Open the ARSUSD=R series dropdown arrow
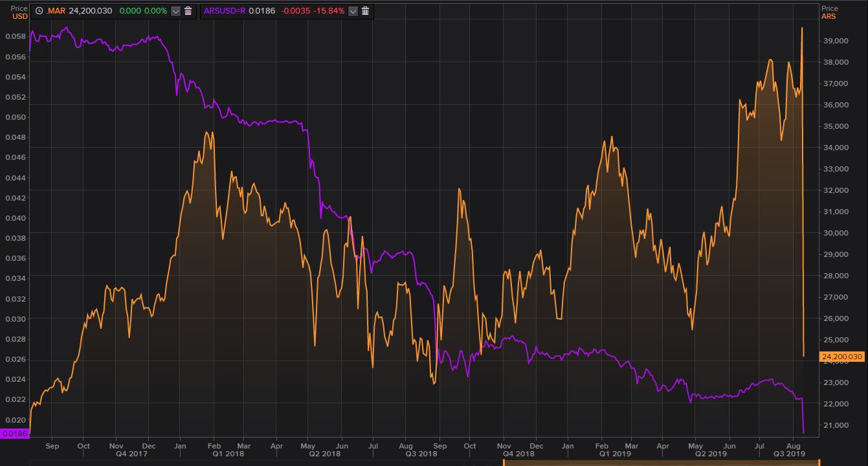Screen dimensions: 868x466 pos(353,11)
